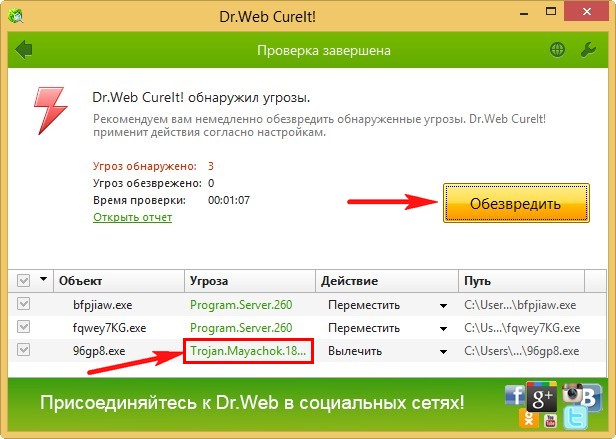Select the fqwey7KG.exe object name
Image resolution: width=616 pixels, height=439 pixels.
pyautogui.click(x=109, y=328)
